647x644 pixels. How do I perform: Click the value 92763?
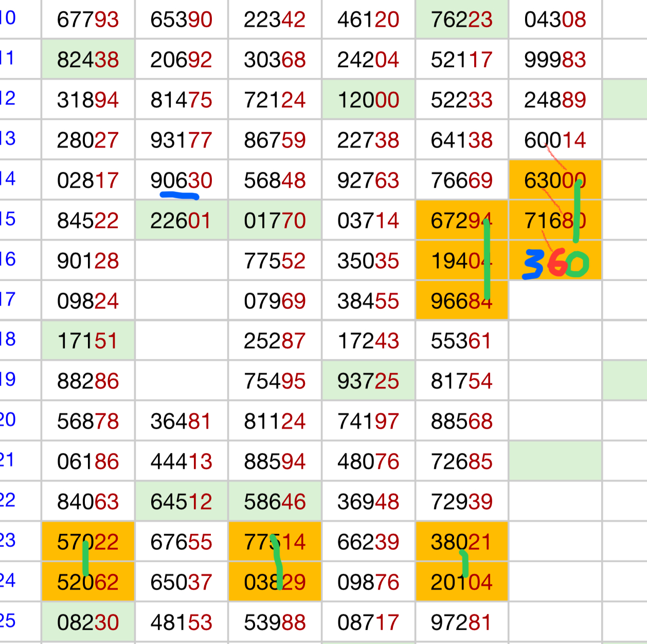coord(368,180)
